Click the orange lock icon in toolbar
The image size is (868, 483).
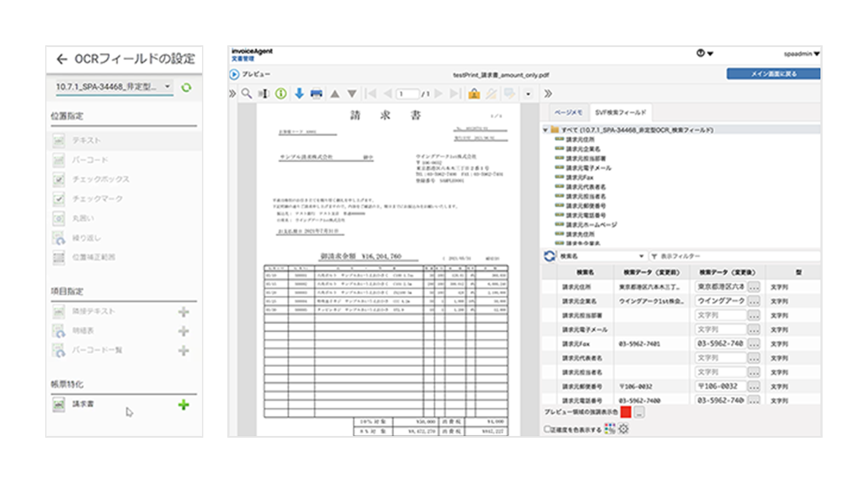[474, 93]
